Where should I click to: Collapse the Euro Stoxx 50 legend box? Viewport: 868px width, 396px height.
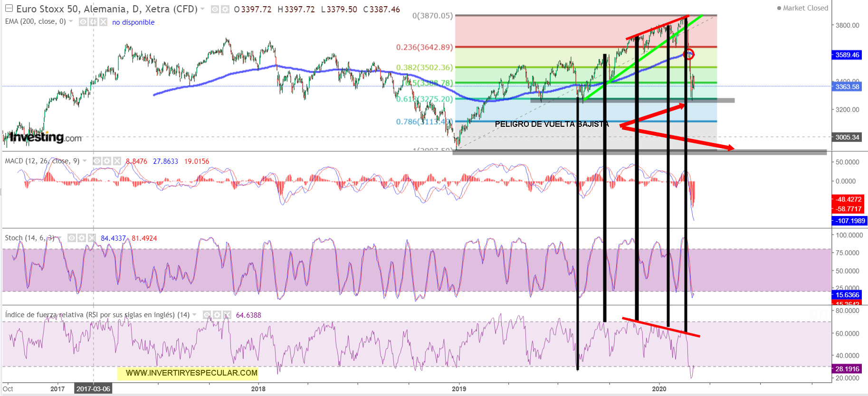click(x=9, y=9)
